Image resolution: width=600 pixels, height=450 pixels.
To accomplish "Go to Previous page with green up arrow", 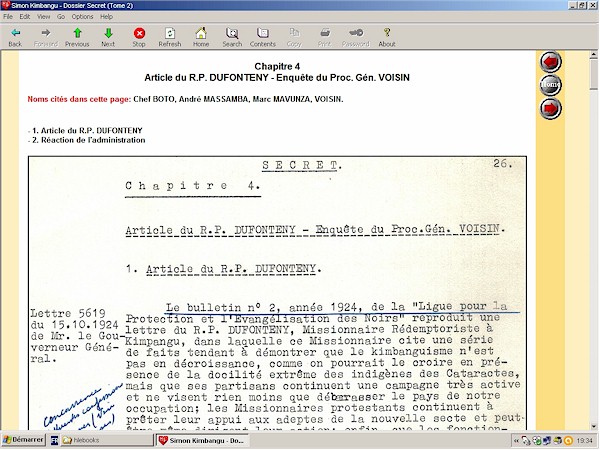I will coord(77,37).
